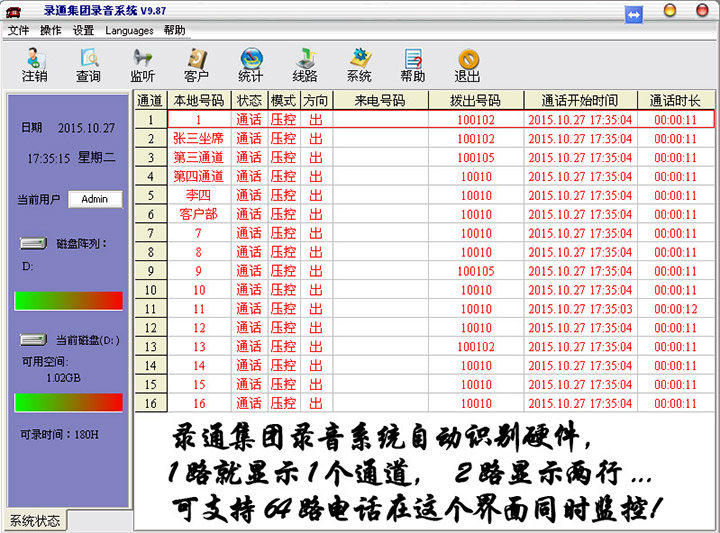Click start time 17:35:03 in channel 11 row
The image size is (720, 533).
click(x=580, y=309)
